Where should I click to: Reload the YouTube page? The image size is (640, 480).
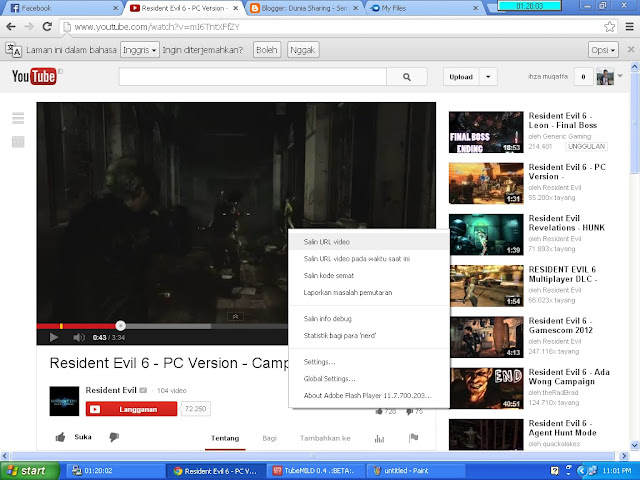coord(47,27)
